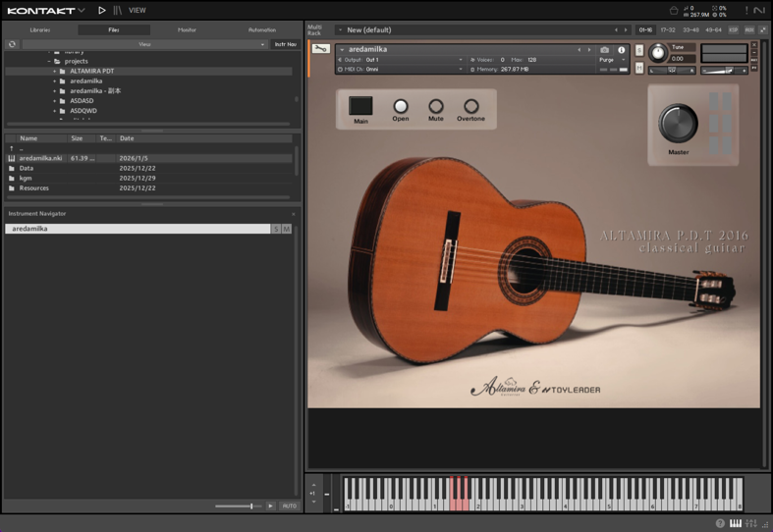Open the Output Out 1 dropdown
This screenshot has width=773, height=532.
[401, 60]
